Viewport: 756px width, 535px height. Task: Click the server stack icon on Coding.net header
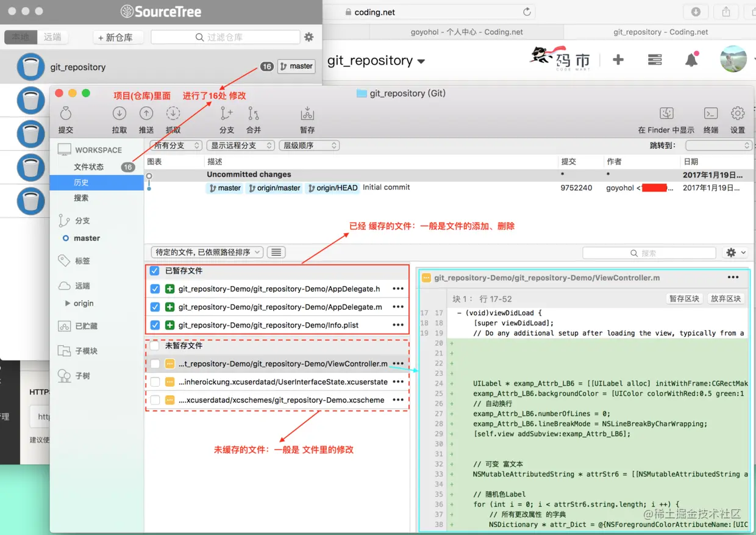(x=655, y=60)
